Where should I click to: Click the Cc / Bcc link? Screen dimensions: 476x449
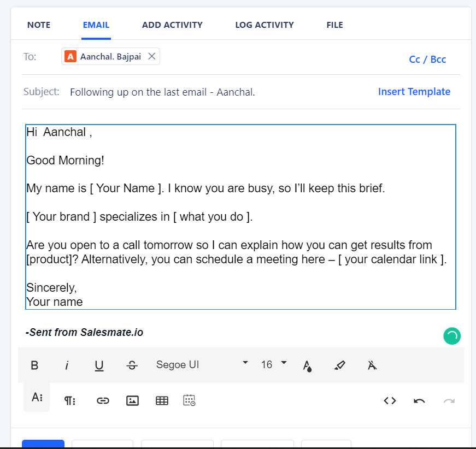pos(427,60)
